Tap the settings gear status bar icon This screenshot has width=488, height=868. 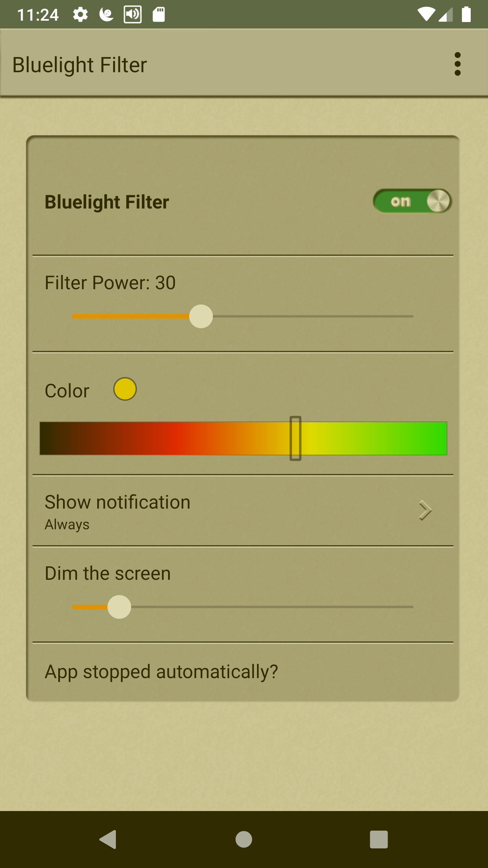80,15
